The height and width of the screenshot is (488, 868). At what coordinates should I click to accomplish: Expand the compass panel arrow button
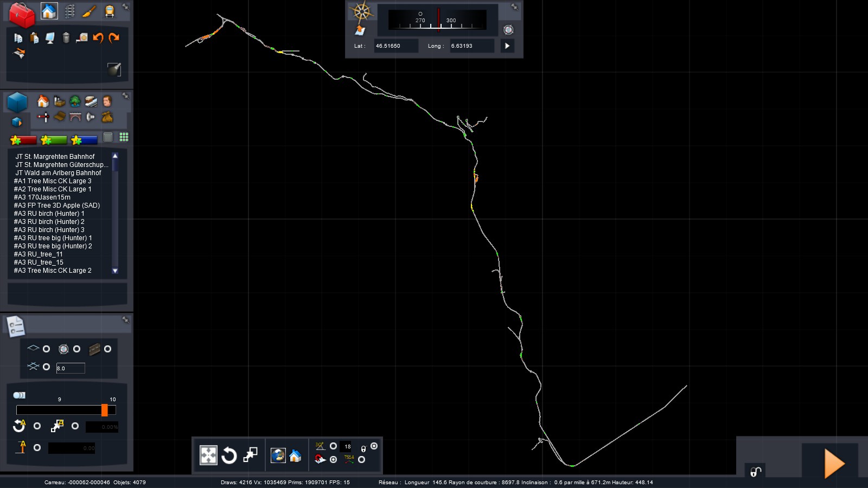[507, 46]
